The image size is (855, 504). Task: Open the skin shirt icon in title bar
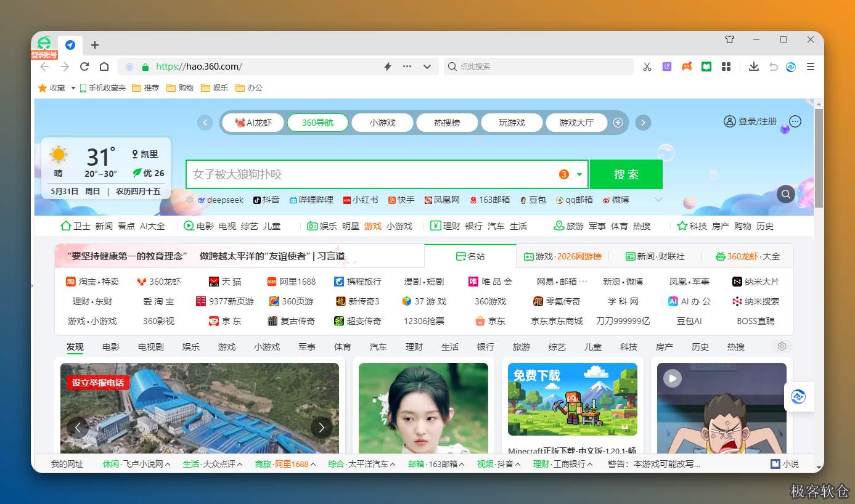click(729, 39)
